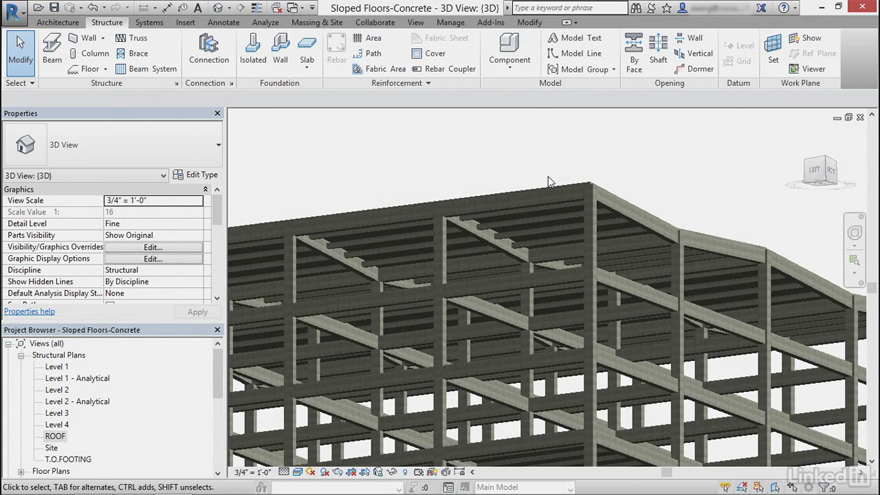Viewport: 880px width, 495px height.
Task: Create opening By Face
Action: pyautogui.click(x=634, y=53)
